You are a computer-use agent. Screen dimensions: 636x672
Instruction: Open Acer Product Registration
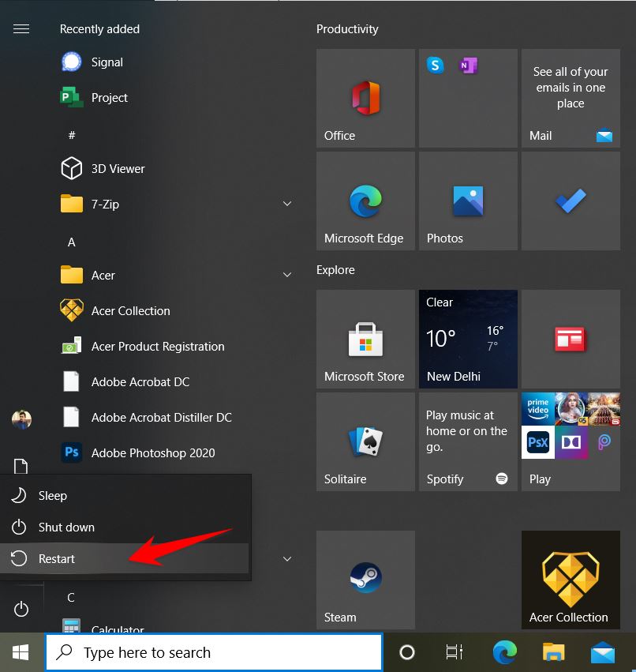tap(143, 347)
